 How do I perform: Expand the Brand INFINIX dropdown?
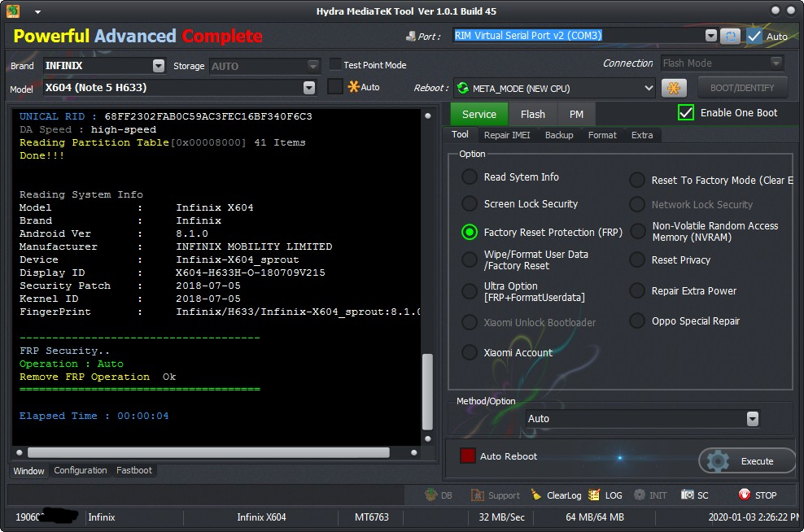pyautogui.click(x=159, y=66)
